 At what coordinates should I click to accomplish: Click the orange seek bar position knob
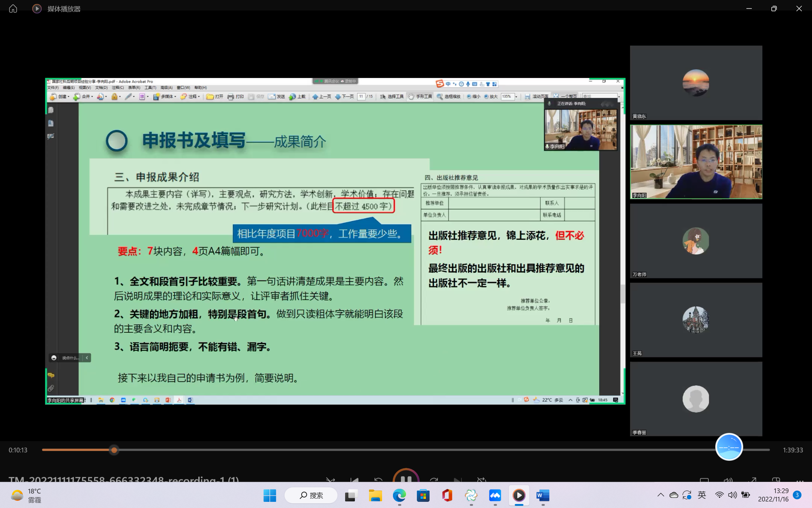[114, 450]
